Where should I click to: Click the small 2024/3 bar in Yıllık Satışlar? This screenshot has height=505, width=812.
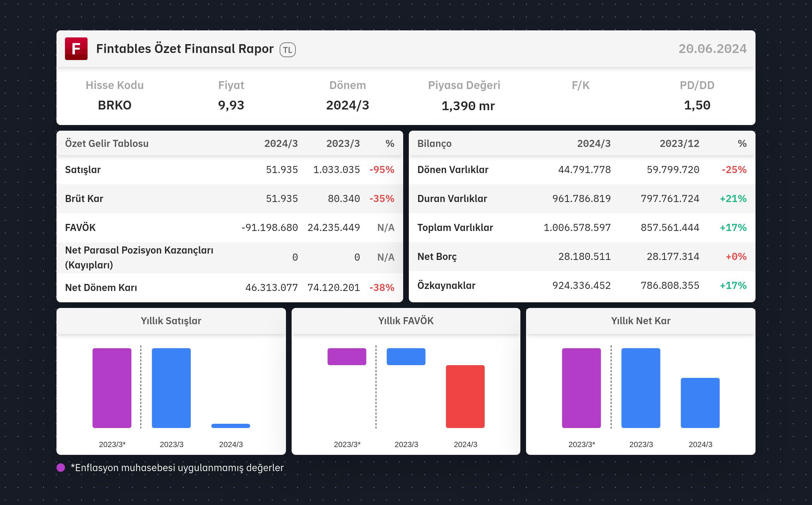(x=231, y=426)
